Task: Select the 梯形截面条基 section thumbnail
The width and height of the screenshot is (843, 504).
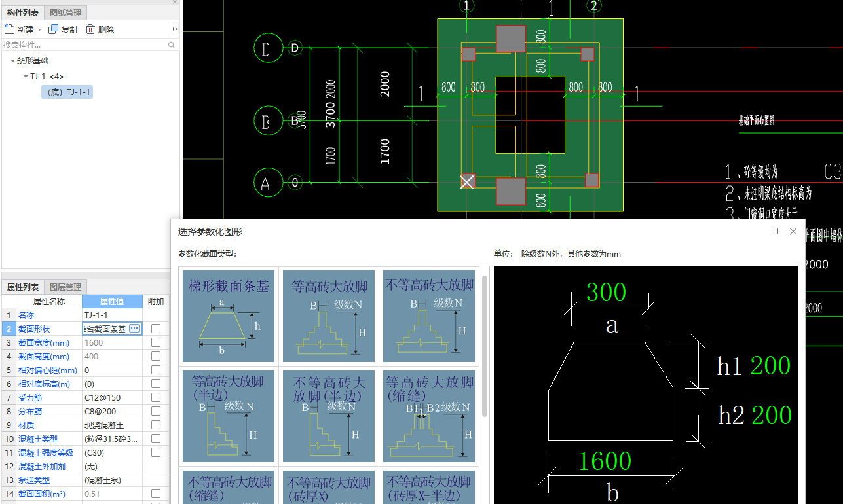Action: [229, 316]
